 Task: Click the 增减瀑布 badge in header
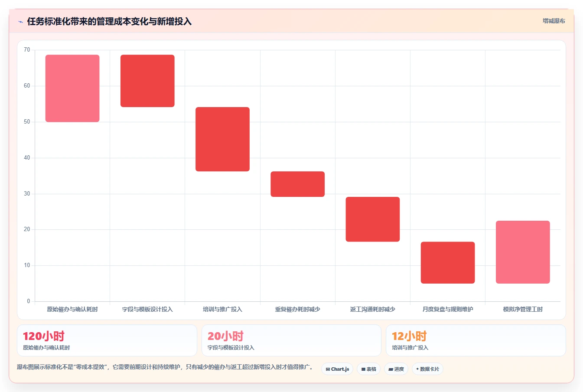[x=554, y=21]
